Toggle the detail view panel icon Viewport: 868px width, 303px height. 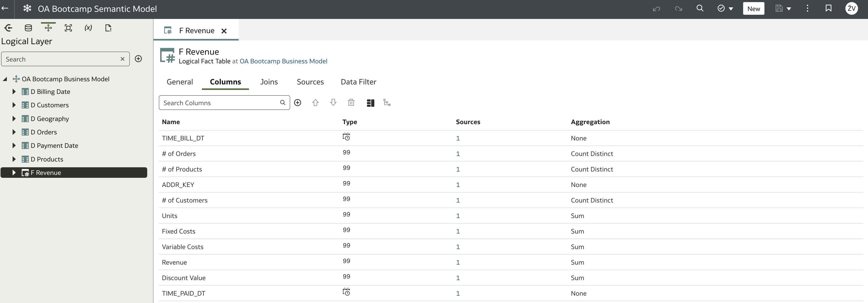pyautogui.click(x=370, y=103)
